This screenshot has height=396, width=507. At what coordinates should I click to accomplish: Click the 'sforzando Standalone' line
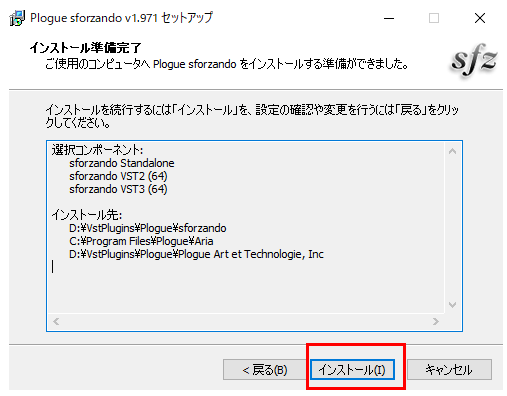pyautogui.click(x=122, y=163)
